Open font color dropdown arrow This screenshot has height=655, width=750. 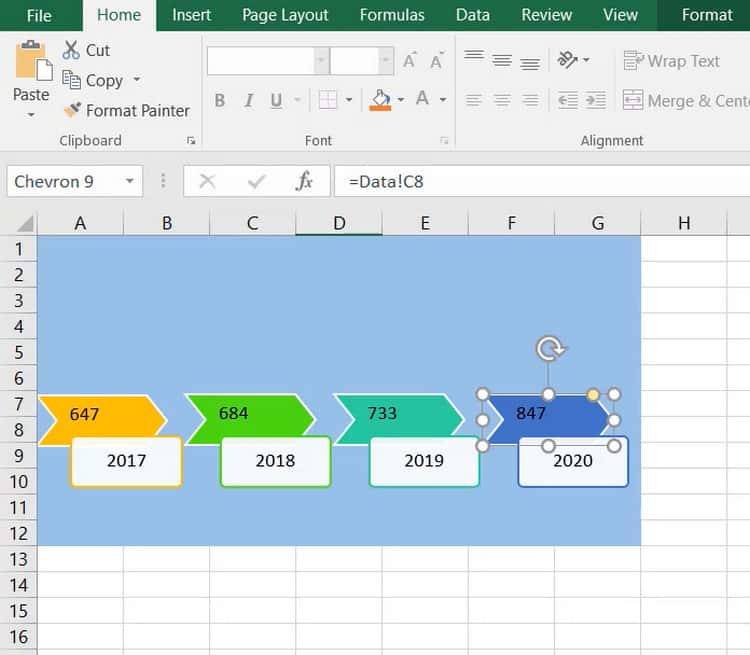click(443, 100)
